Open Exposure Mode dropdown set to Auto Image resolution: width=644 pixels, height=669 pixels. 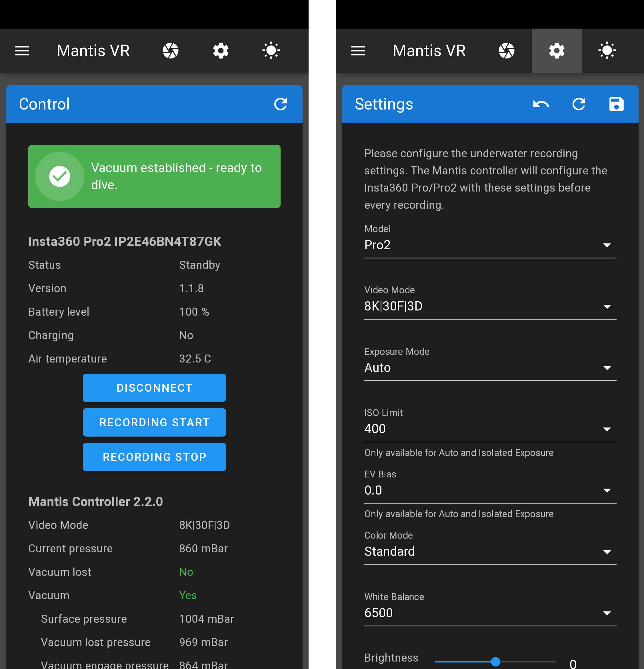coord(490,368)
